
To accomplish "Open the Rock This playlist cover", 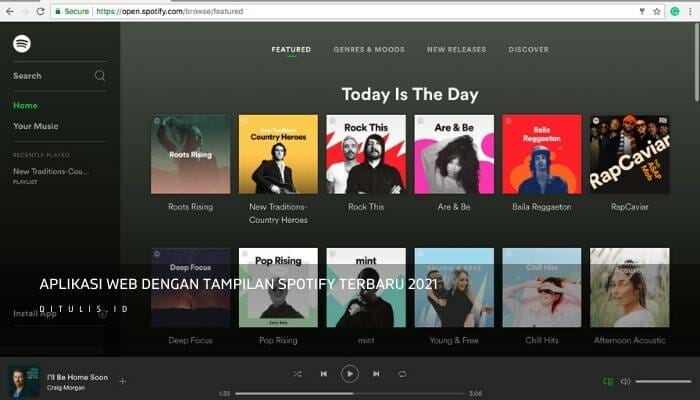I will pos(366,154).
